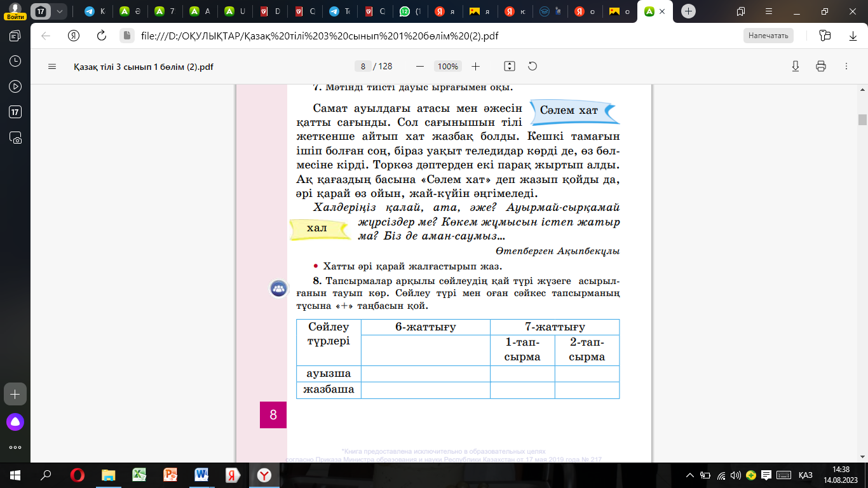This screenshot has height=488, width=868.
Task: Open browser downloads panel
Action: pos(853,36)
